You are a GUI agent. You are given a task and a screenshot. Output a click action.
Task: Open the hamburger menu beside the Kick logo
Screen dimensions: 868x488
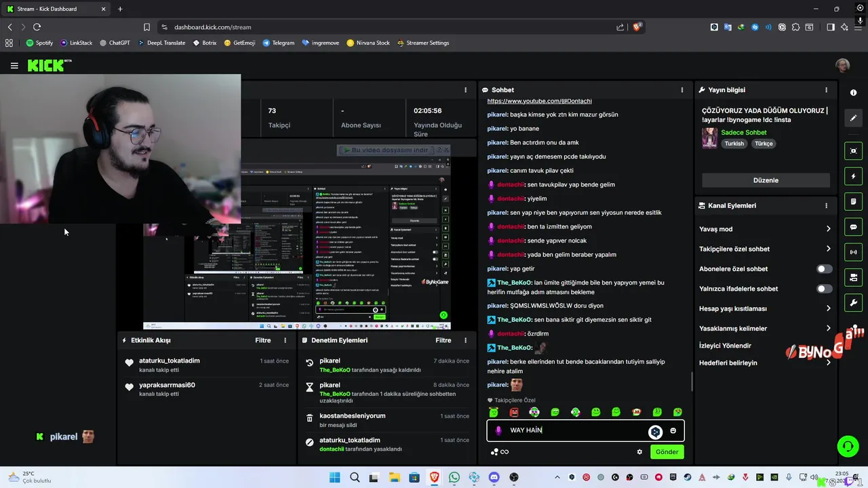pyautogui.click(x=14, y=66)
